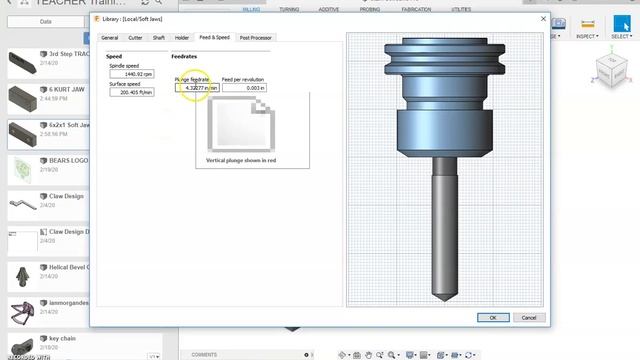Click the object visibility filter icon
Viewport: 640px width, 360px height.
(454, 355)
